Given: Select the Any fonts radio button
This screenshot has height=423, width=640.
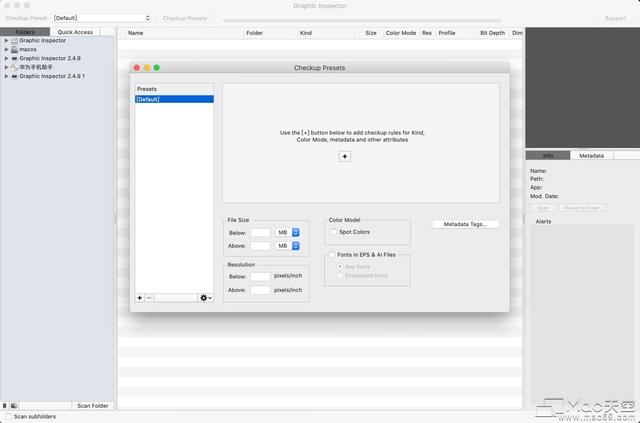Looking at the screenshot, I should (340, 267).
